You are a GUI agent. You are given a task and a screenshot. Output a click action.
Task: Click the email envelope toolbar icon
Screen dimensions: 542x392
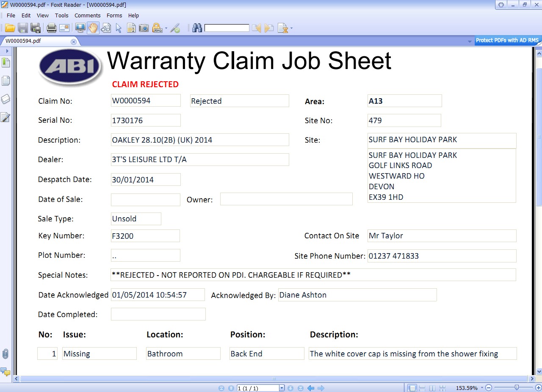pos(64,28)
